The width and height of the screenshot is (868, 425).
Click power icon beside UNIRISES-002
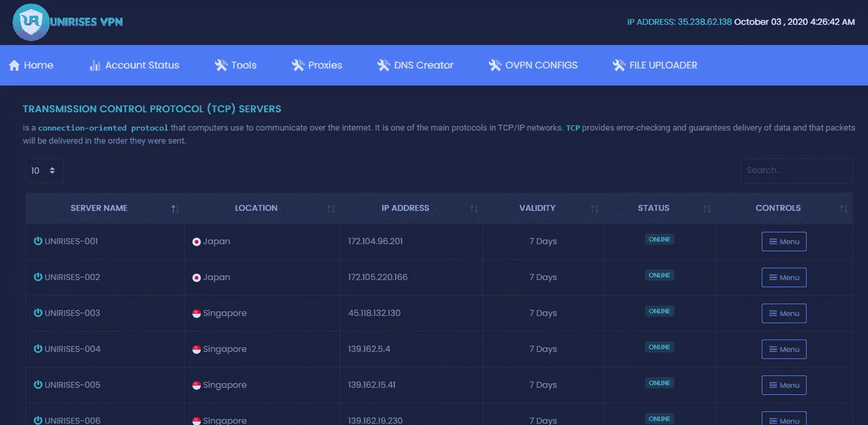tap(38, 277)
